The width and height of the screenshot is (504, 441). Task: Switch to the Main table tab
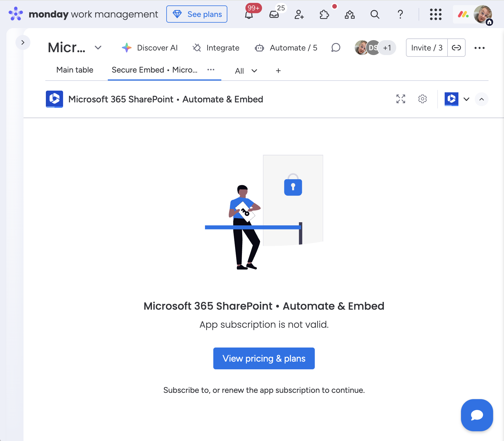point(75,70)
